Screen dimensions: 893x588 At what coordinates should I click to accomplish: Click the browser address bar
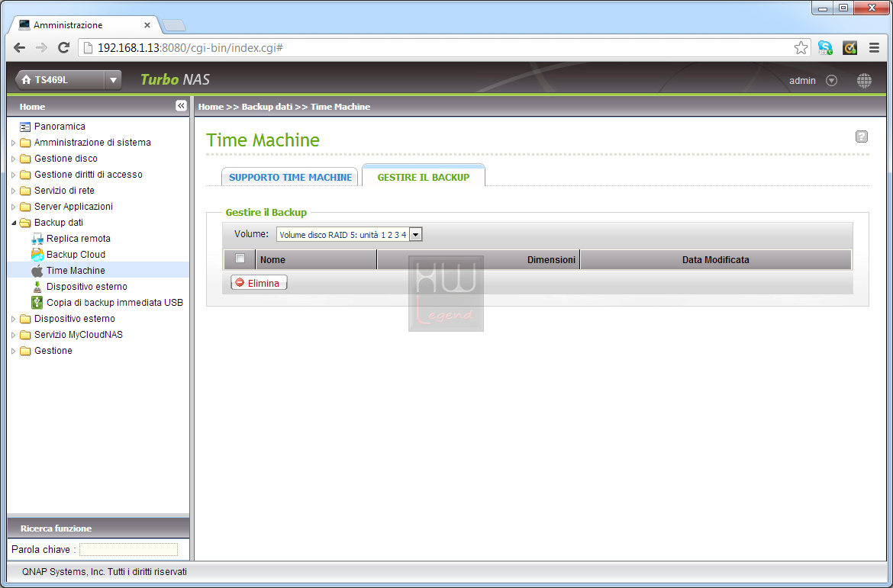[x=443, y=48]
